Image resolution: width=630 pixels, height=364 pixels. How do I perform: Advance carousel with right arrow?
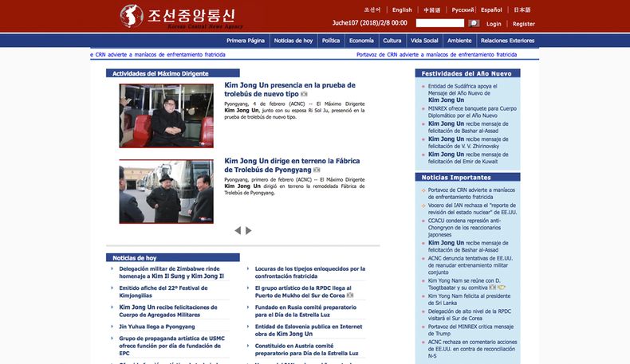(249, 230)
